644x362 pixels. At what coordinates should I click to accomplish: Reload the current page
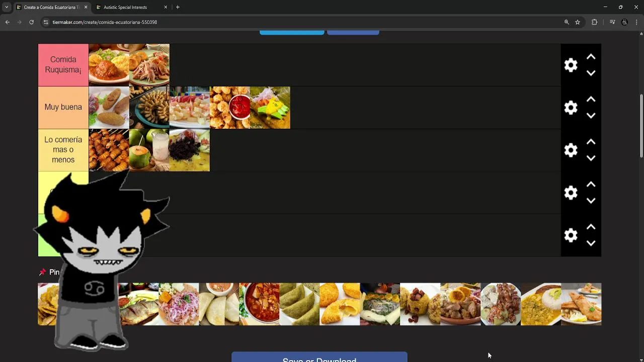click(x=31, y=22)
